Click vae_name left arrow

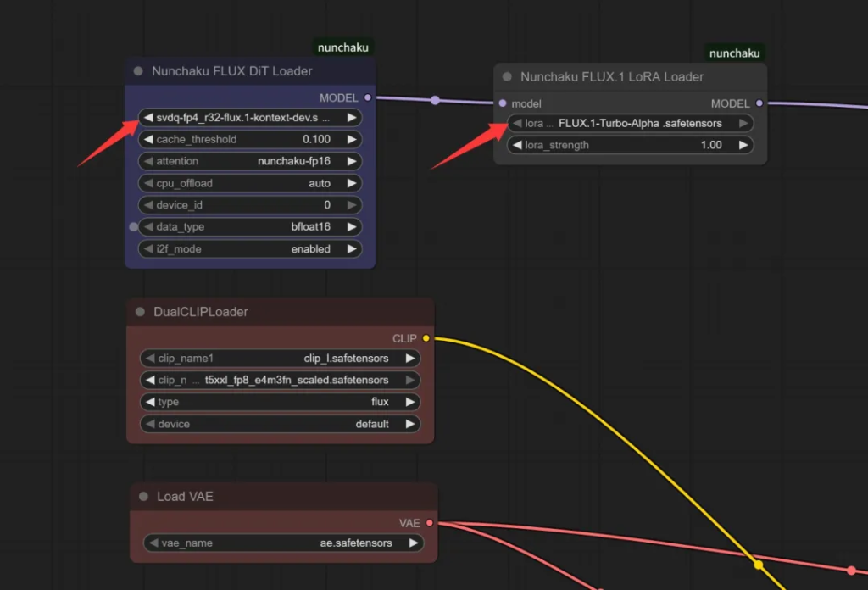coord(153,543)
